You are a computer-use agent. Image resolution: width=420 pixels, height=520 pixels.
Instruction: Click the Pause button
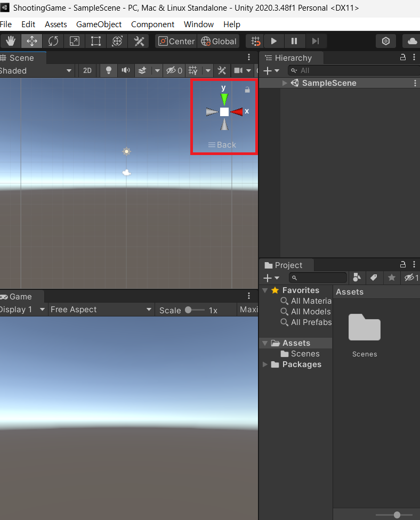(x=294, y=41)
